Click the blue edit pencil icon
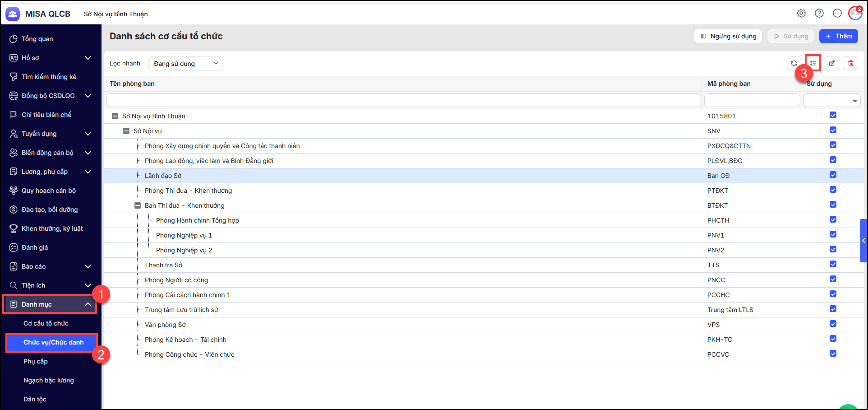The image size is (868, 410). click(x=832, y=63)
